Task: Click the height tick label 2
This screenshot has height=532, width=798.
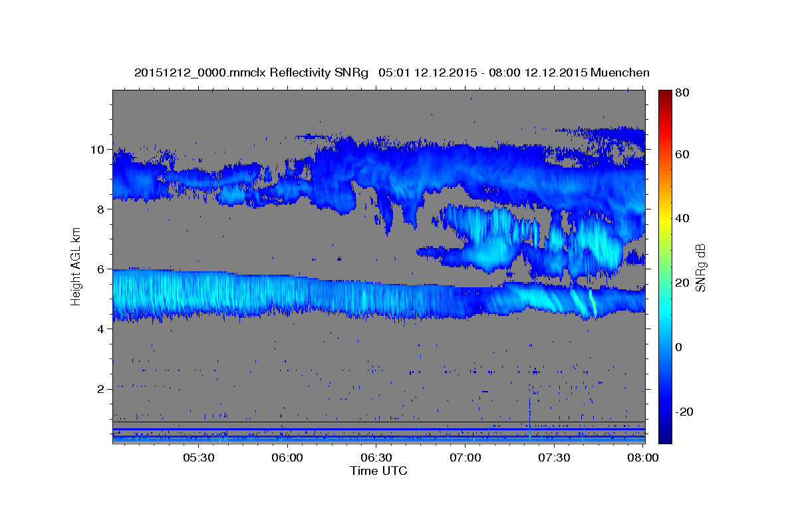Action: pos(102,389)
